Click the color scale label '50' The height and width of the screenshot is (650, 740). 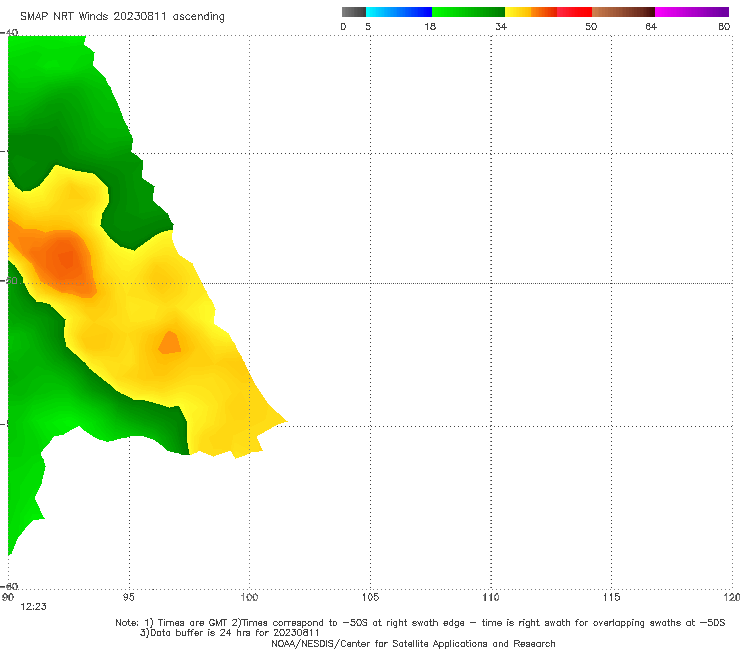pos(591,26)
